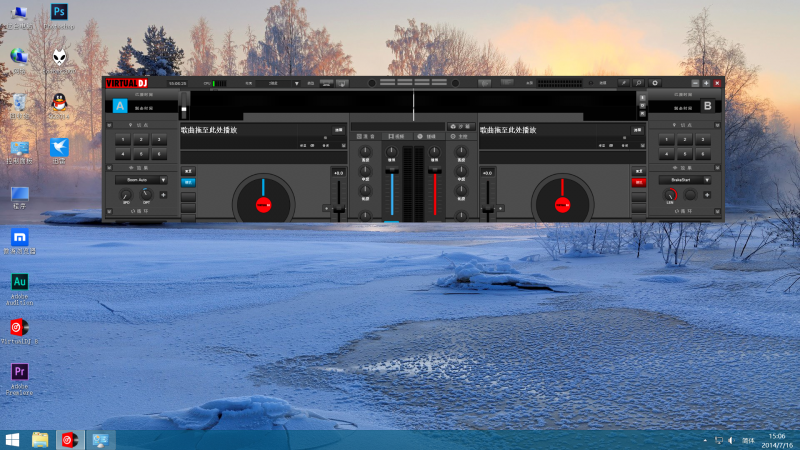Open Windows Start button
Screen dimensions: 800x450
point(12,440)
